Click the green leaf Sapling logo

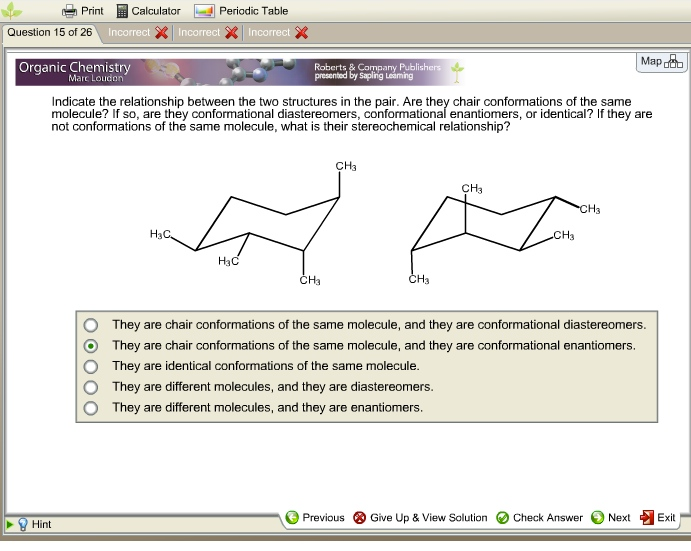click(11, 11)
